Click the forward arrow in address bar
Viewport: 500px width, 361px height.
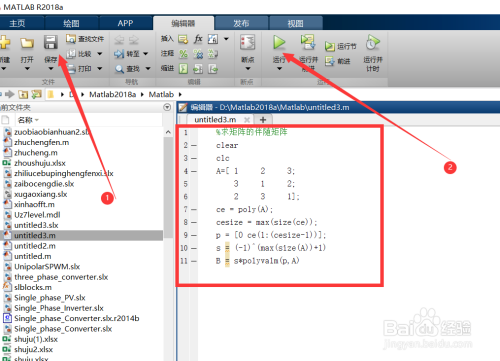click(x=10, y=94)
